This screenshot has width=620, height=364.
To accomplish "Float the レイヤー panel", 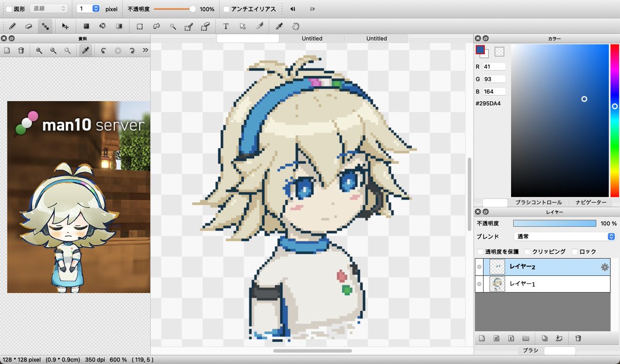I will coord(485,212).
